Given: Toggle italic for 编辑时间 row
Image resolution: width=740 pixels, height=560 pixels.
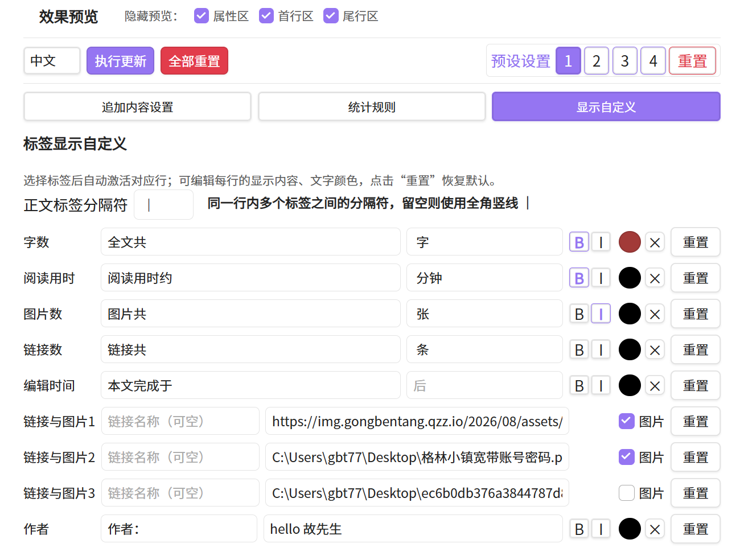Looking at the screenshot, I should coord(601,386).
